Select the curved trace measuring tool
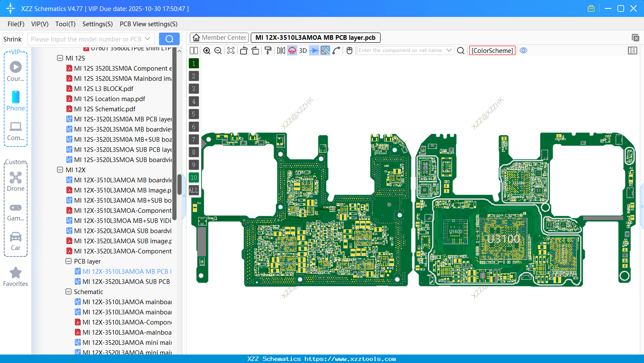644x363 pixels. (x=337, y=50)
